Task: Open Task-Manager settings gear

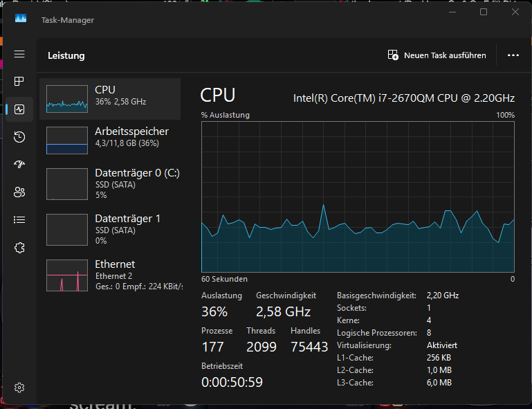Action: pyautogui.click(x=19, y=388)
